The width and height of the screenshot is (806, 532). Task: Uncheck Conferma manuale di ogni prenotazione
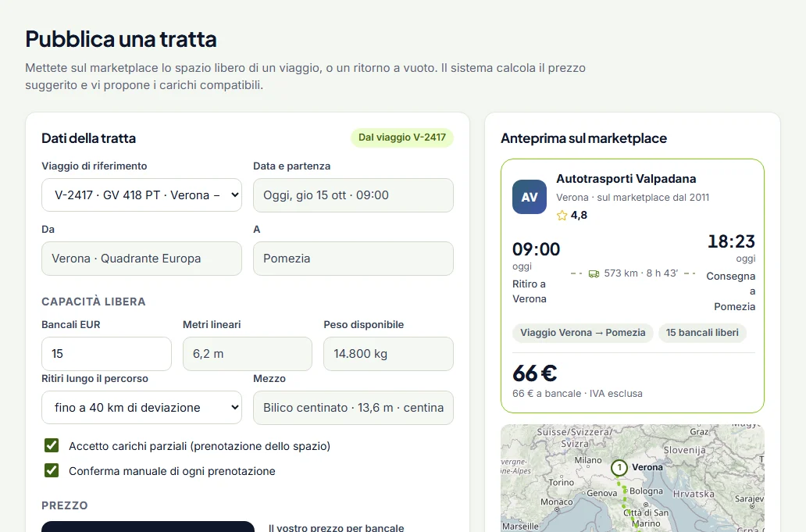[52, 470]
